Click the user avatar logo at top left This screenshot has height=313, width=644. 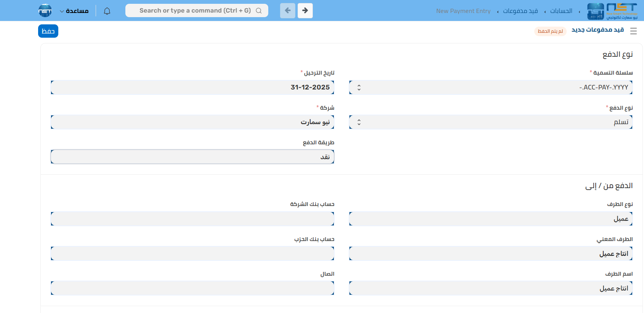tap(45, 11)
